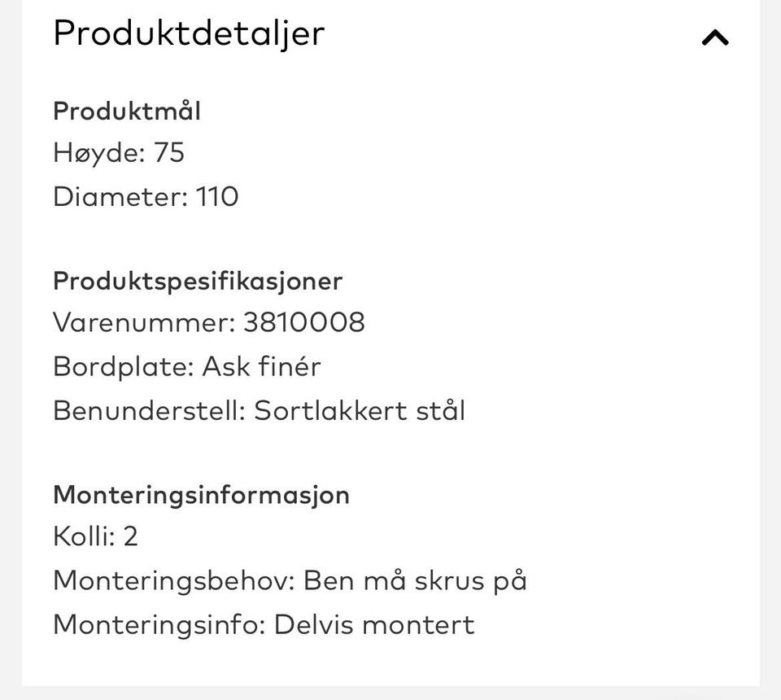
Task: Select the text Ben må skrus på
Action: [x=415, y=581]
